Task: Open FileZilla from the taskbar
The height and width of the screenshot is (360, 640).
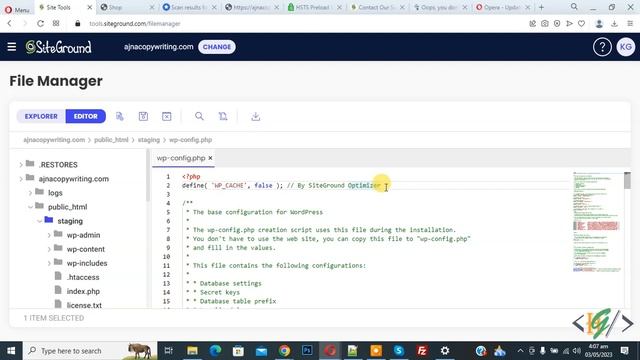Action: tap(422, 351)
